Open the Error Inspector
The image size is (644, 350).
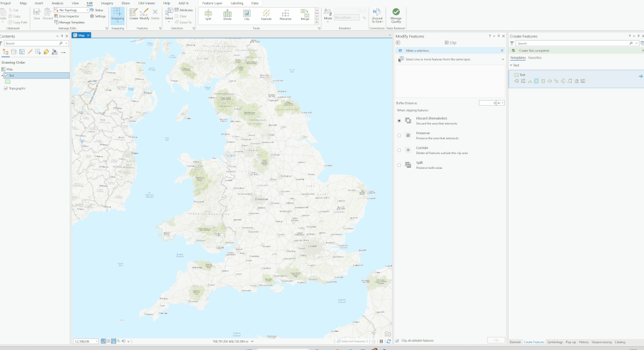66,16
